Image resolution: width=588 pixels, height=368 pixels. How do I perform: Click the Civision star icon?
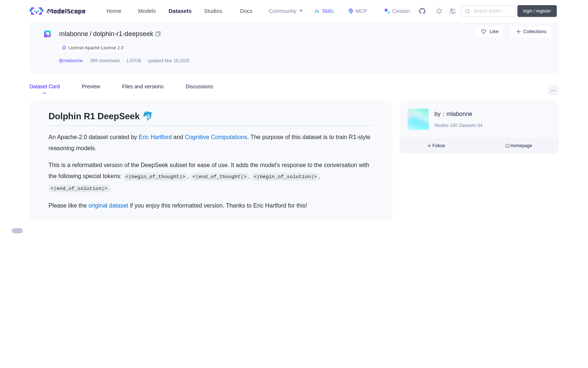tap(387, 11)
